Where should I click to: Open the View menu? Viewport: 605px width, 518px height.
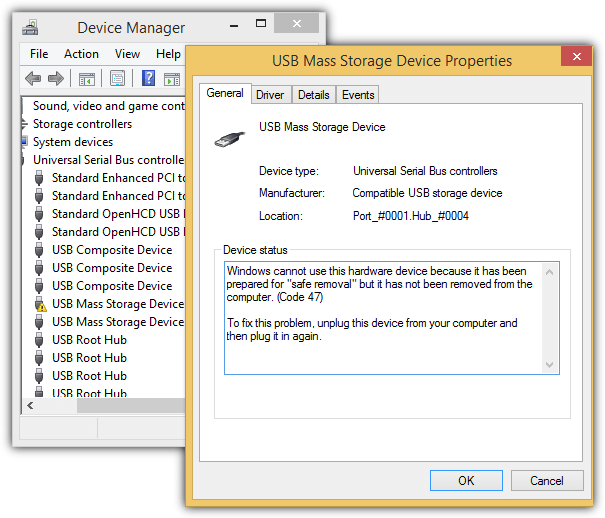127,54
